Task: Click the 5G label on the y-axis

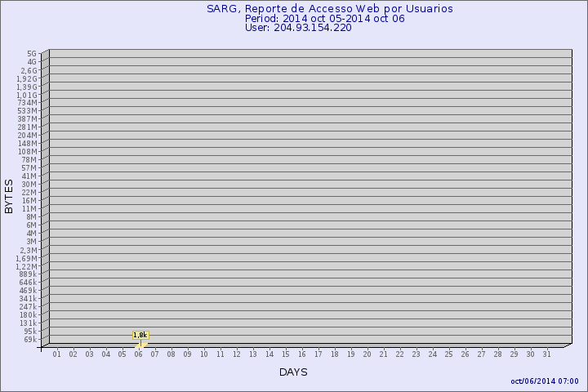Action: click(31, 54)
